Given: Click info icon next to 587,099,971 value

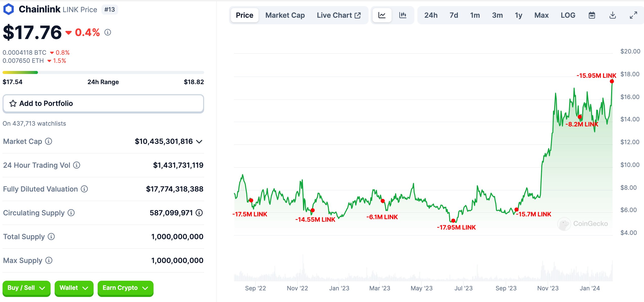Looking at the screenshot, I should pos(199,213).
